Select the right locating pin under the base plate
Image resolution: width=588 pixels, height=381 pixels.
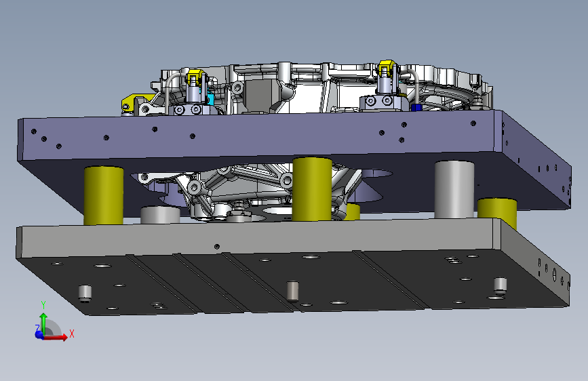point(501,285)
